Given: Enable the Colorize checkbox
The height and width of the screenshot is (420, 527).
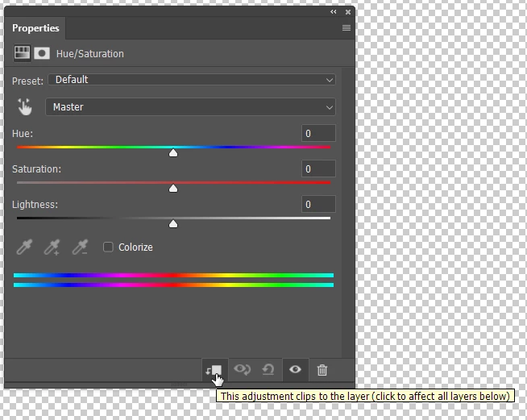Looking at the screenshot, I should pos(108,247).
